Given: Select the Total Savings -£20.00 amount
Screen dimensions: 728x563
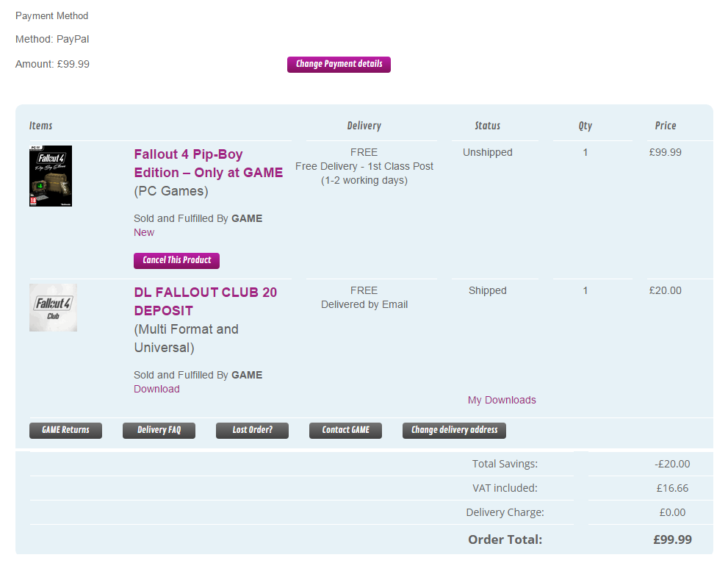Looking at the screenshot, I should 672,464.
